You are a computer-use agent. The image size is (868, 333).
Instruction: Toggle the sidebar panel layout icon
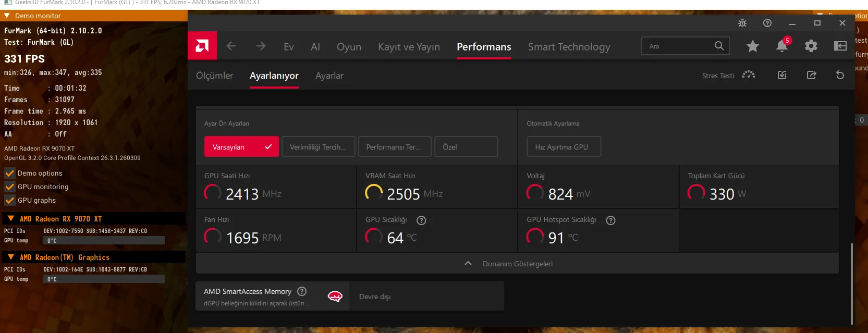coord(840,46)
